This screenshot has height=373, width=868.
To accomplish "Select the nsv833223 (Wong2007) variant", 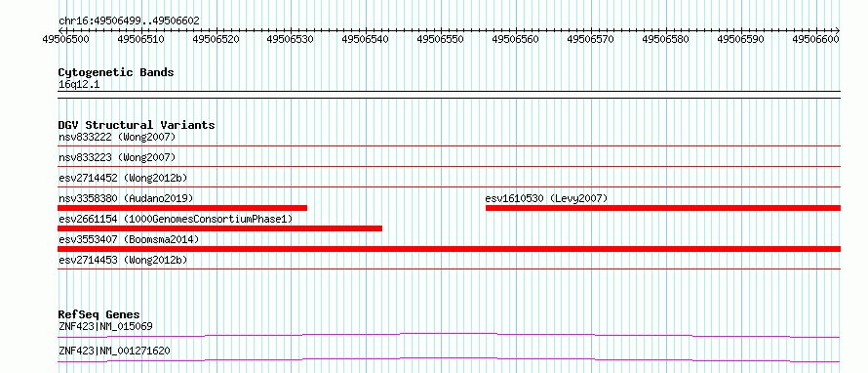I will (117, 157).
